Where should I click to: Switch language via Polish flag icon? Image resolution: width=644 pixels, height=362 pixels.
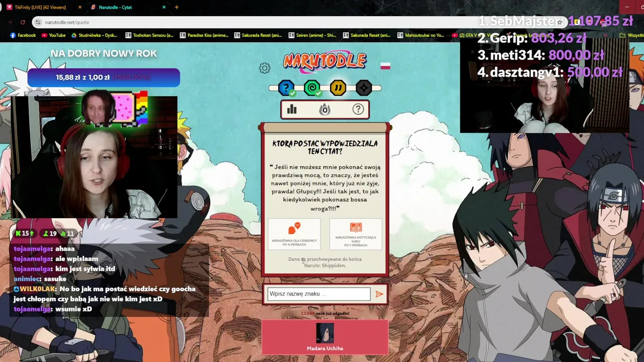(385, 66)
